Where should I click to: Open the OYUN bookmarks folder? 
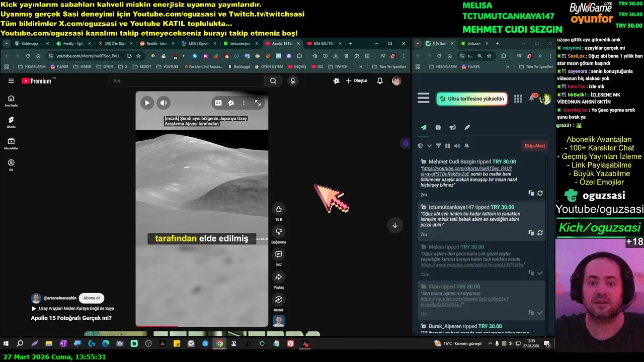coord(105,66)
